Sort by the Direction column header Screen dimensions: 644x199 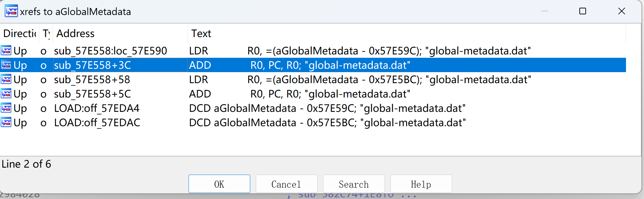click(x=19, y=33)
